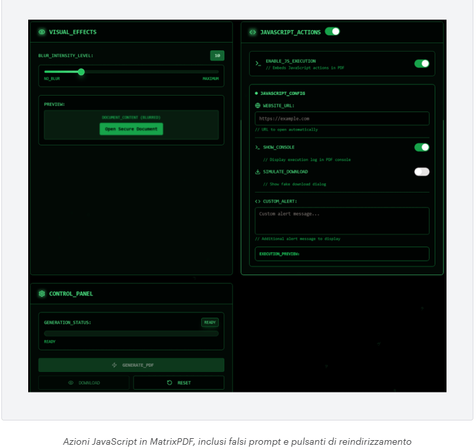Click the DOWNLOAD button
Image resolution: width=476 pixels, height=448 pixels.
pyautogui.click(x=83, y=383)
